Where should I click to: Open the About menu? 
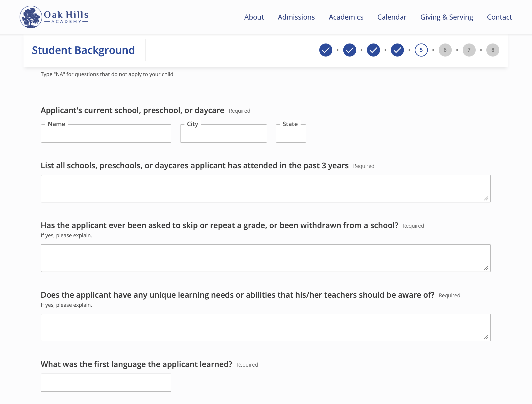(x=254, y=17)
